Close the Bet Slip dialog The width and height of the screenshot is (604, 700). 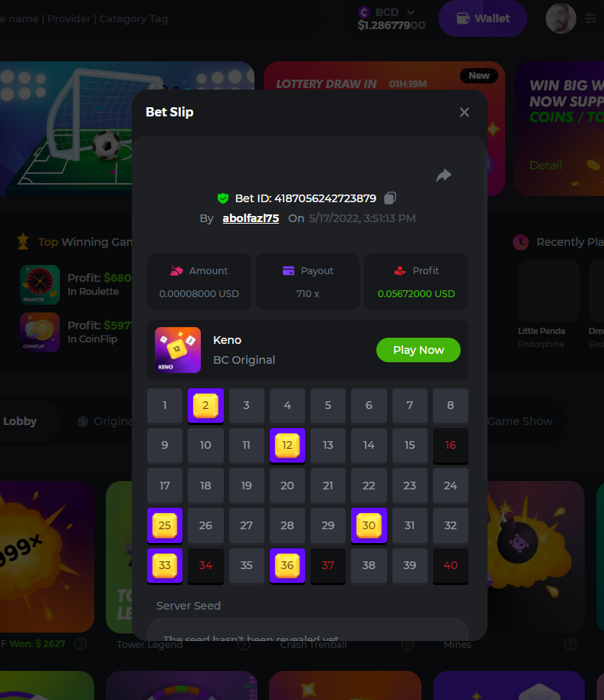(x=464, y=112)
